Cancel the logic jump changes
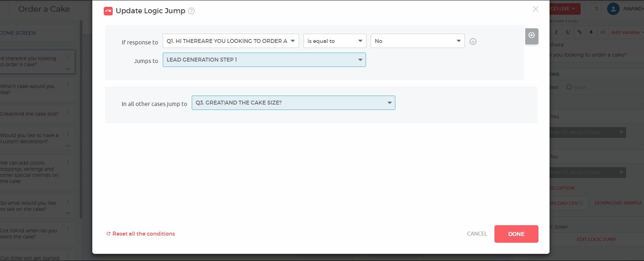The width and height of the screenshot is (644, 261). coord(477,234)
